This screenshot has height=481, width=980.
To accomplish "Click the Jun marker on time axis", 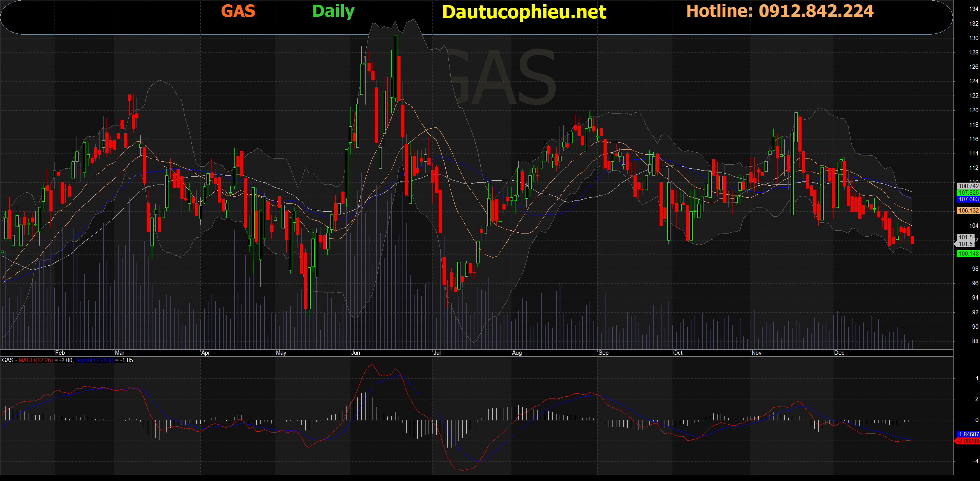I will [x=355, y=353].
